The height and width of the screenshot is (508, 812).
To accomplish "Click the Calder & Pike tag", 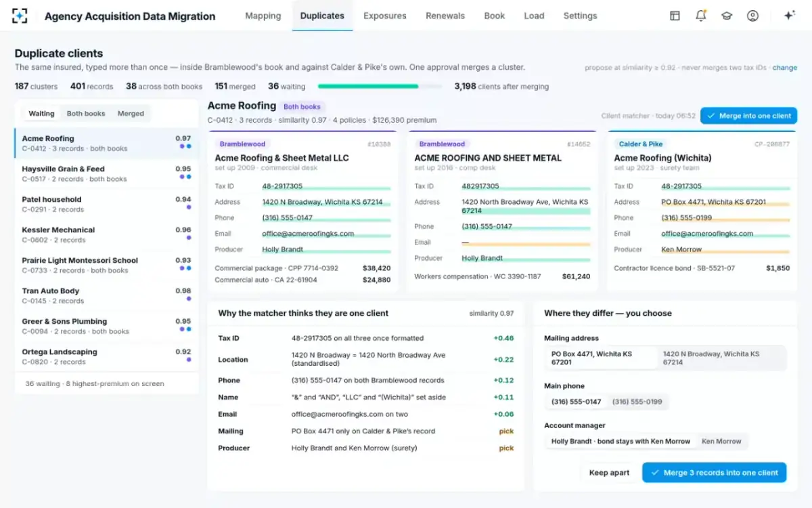I will coord(641,144).
